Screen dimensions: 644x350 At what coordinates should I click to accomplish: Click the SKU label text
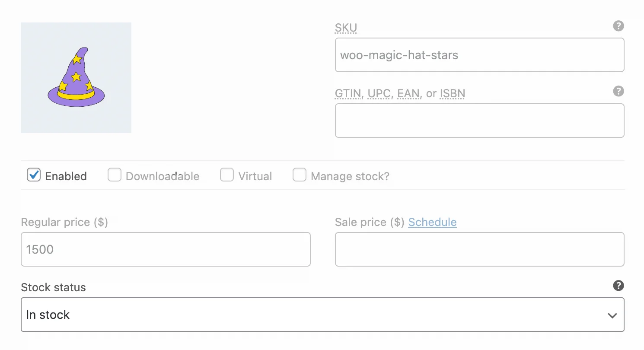pyautogui.click(x=346, y=29)
